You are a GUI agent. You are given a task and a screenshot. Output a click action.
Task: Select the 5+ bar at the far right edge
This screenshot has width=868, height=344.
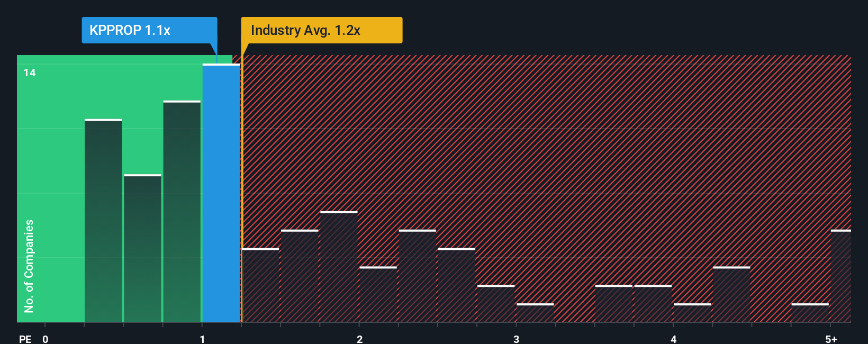click(x=841, y=276)
